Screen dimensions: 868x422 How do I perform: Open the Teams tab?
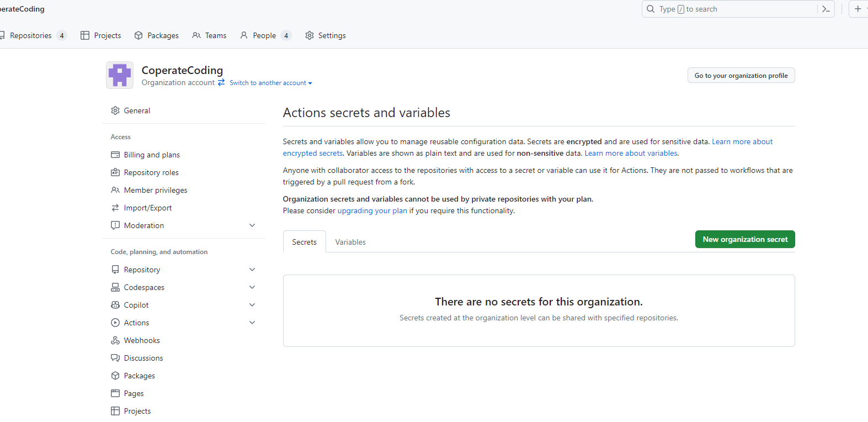tap(210, 35)
